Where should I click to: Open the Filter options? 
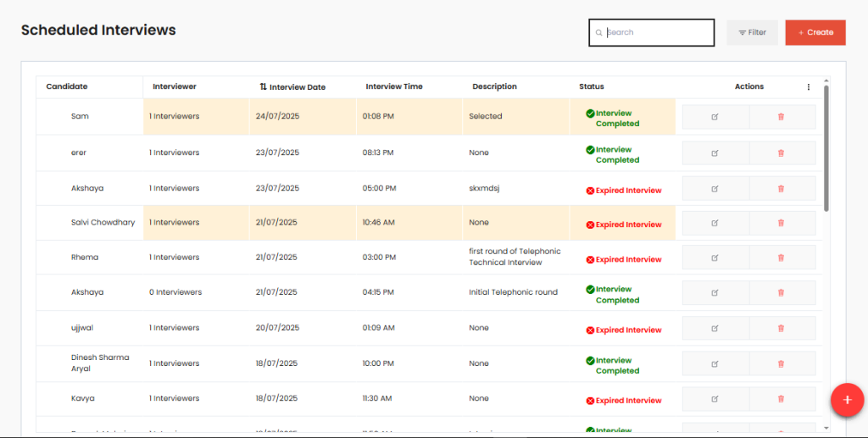[752, 32]
